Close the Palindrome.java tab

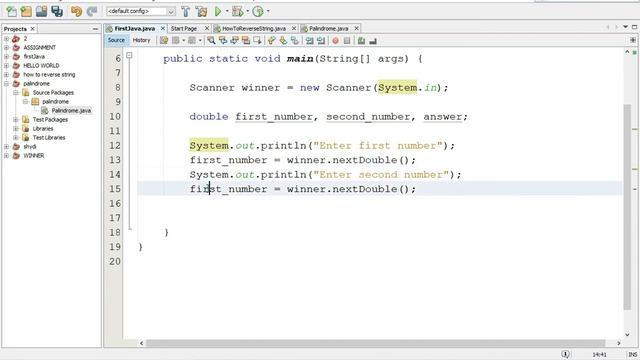(x=356, y=28)
